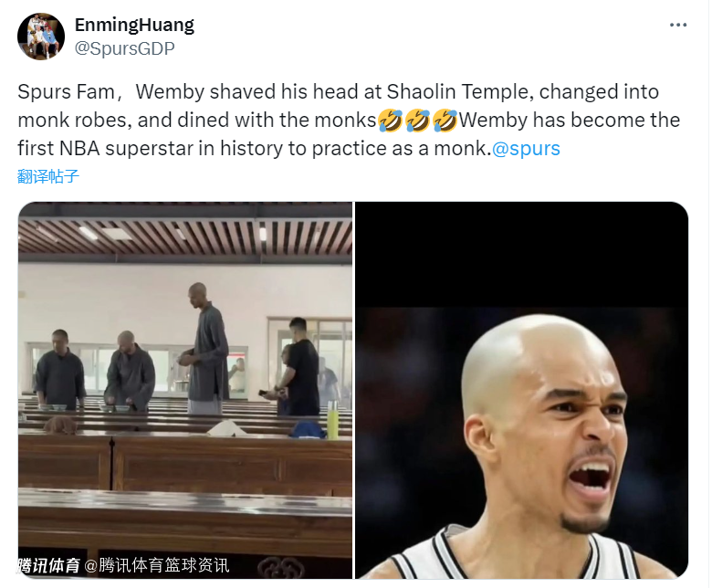Image resolution: width=712 pixels, height=588 pixels.
Task: Click the third laughing emoji in tweet
Action: pos(445,121)
